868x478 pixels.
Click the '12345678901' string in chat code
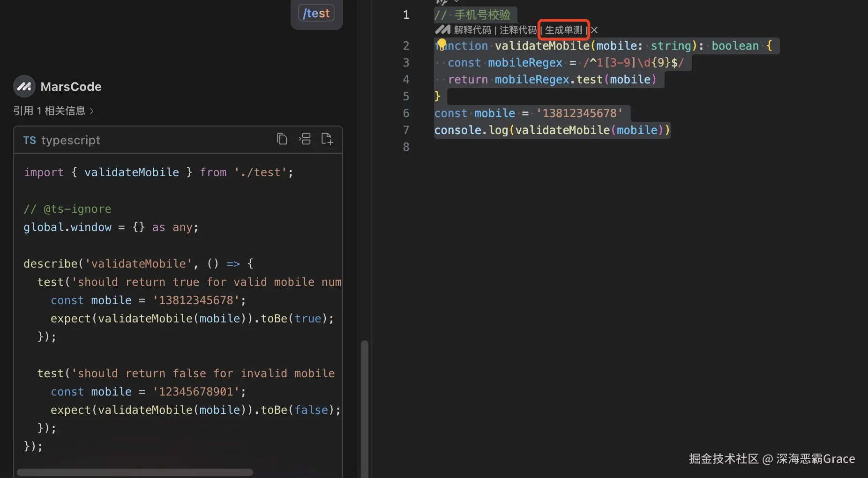coord(196,392)
